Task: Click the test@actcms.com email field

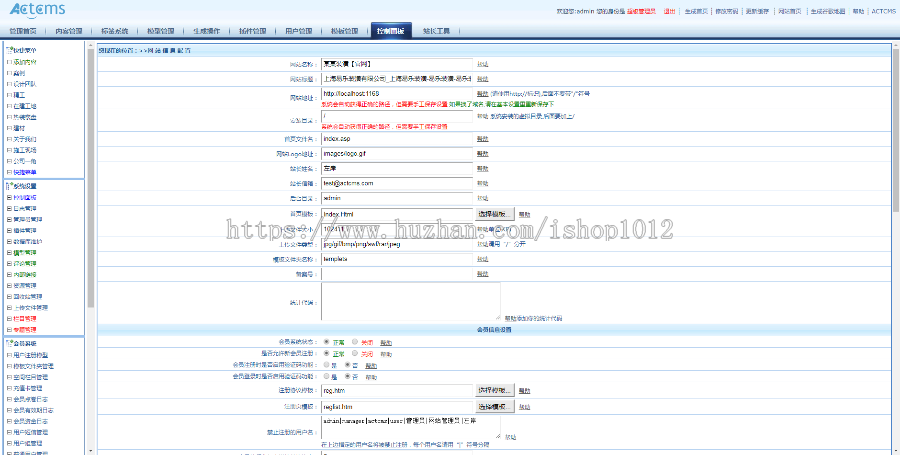Action: pyautogui.click(x=397, y=184)
